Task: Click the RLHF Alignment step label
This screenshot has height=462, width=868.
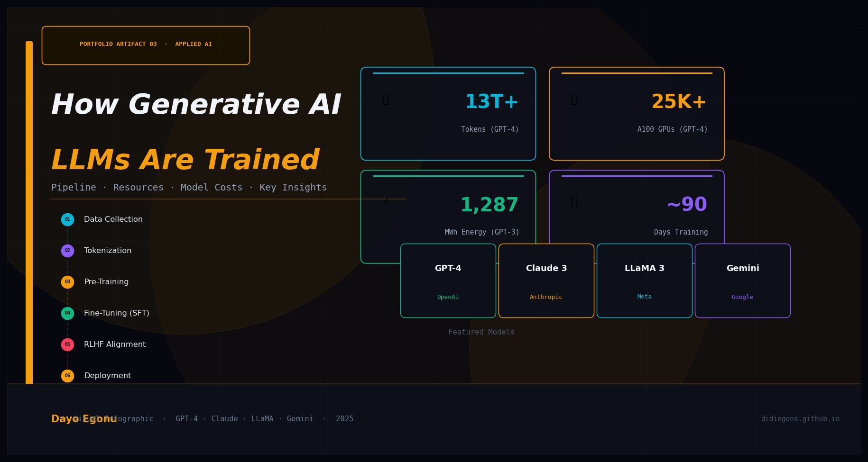Action: click(115, 344)
